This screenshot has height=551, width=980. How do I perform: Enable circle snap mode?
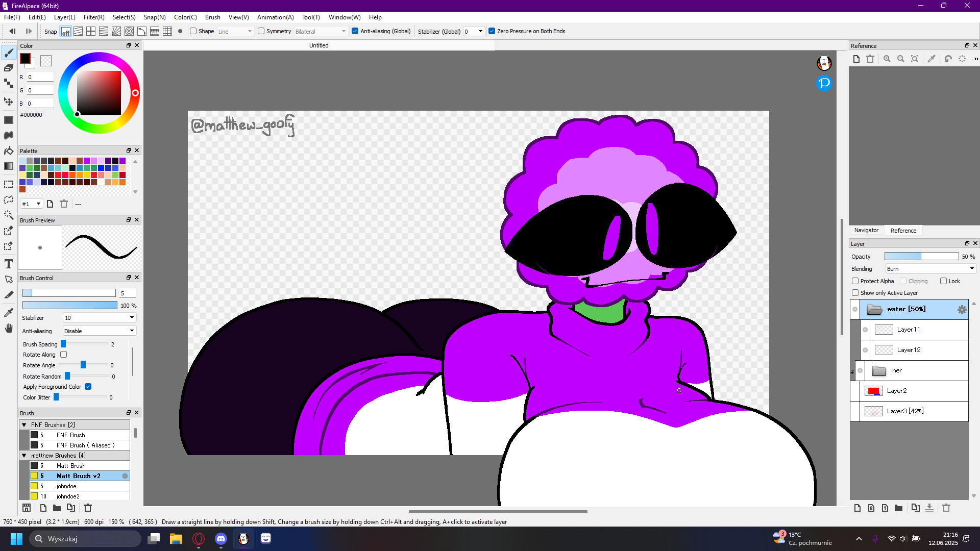129,32
